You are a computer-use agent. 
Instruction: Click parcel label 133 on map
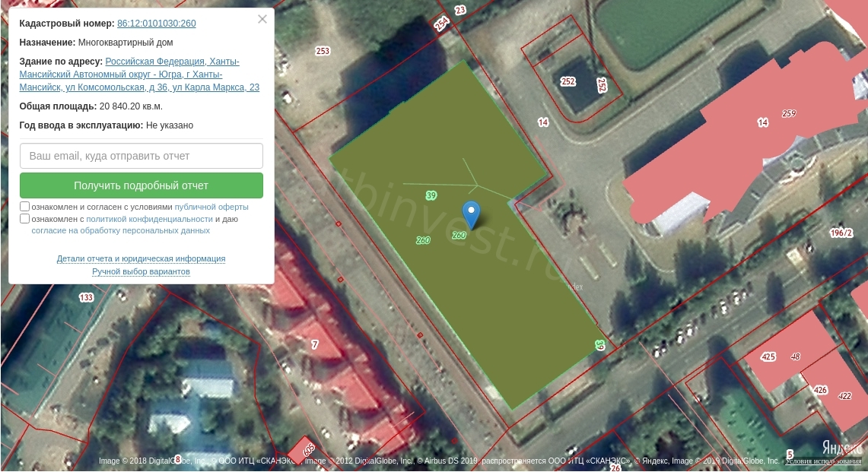[87, 298]
